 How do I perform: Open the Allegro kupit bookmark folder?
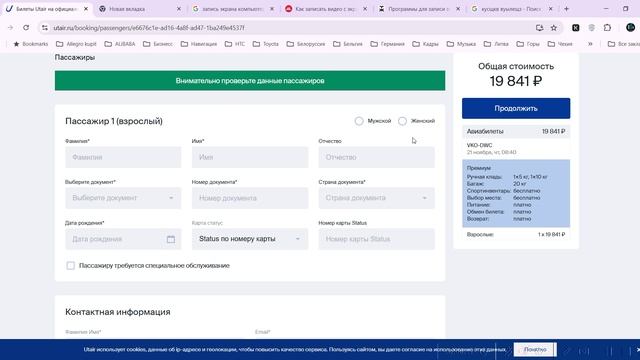(x=76, y=44)
